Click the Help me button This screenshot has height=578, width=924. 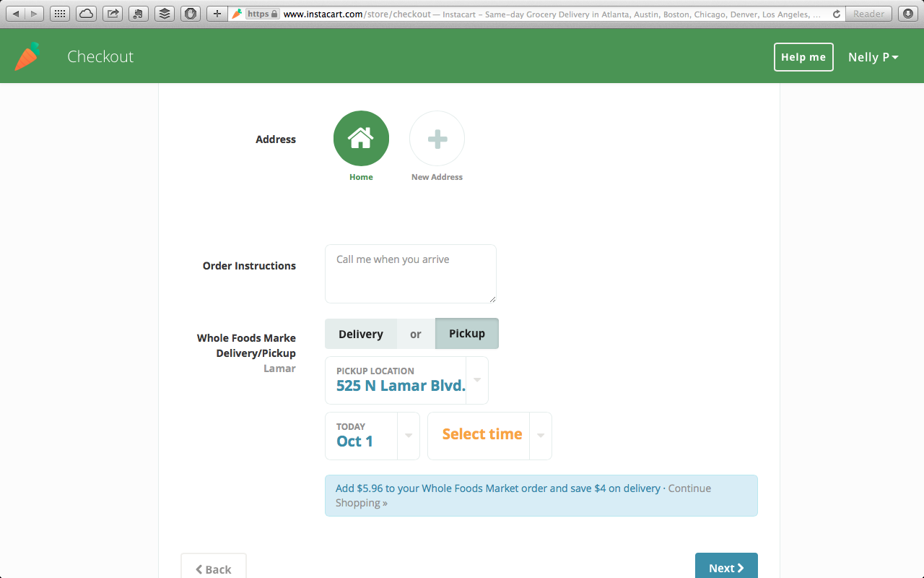click(x=803, y=57)
